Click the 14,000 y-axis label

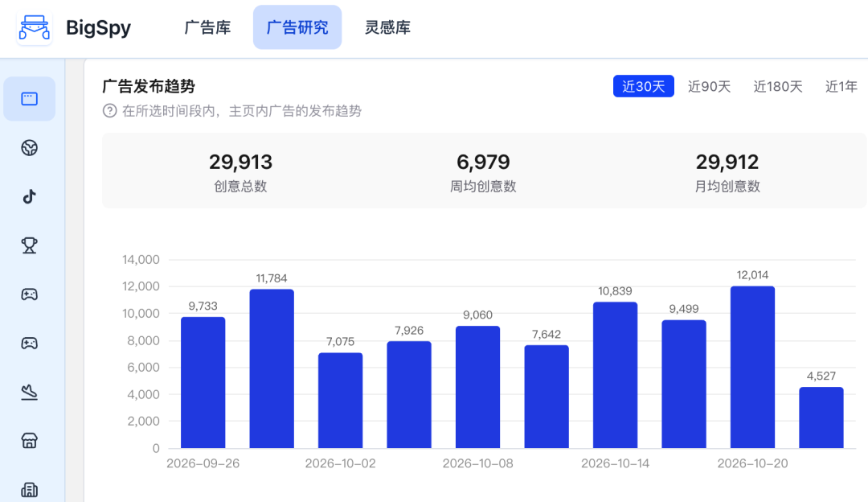[x=141, y=259]
